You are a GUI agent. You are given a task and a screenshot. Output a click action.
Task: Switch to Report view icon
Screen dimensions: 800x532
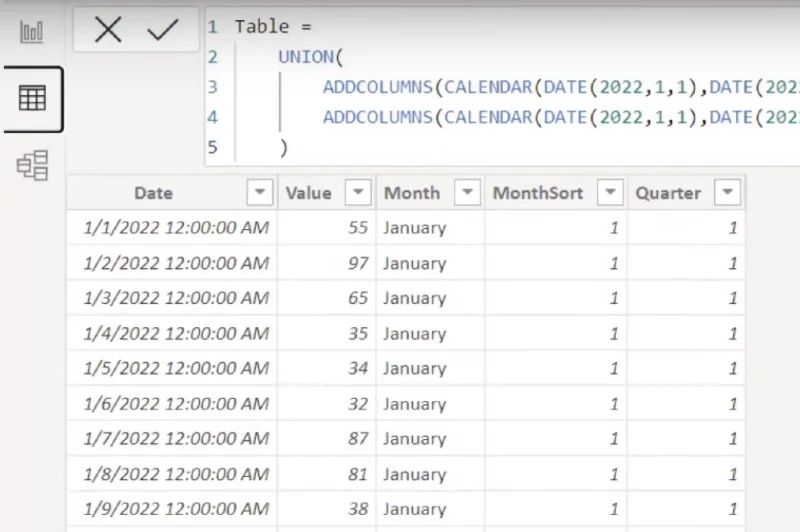click(x=32, y=32)
